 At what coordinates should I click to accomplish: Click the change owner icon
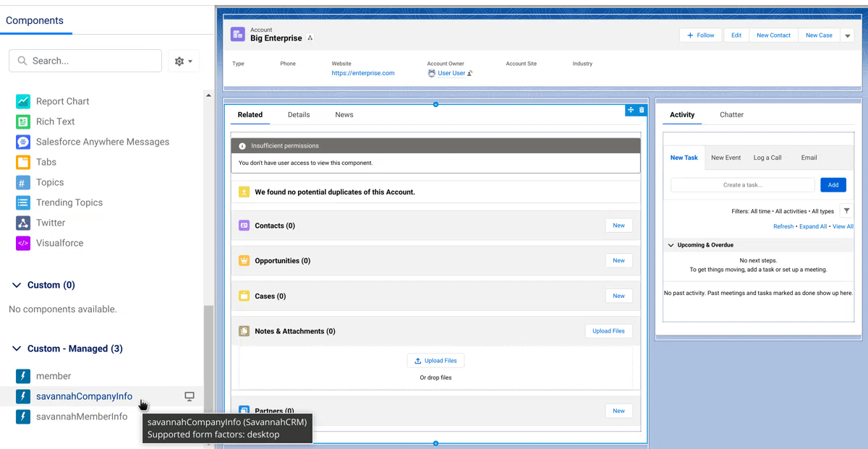470,74
